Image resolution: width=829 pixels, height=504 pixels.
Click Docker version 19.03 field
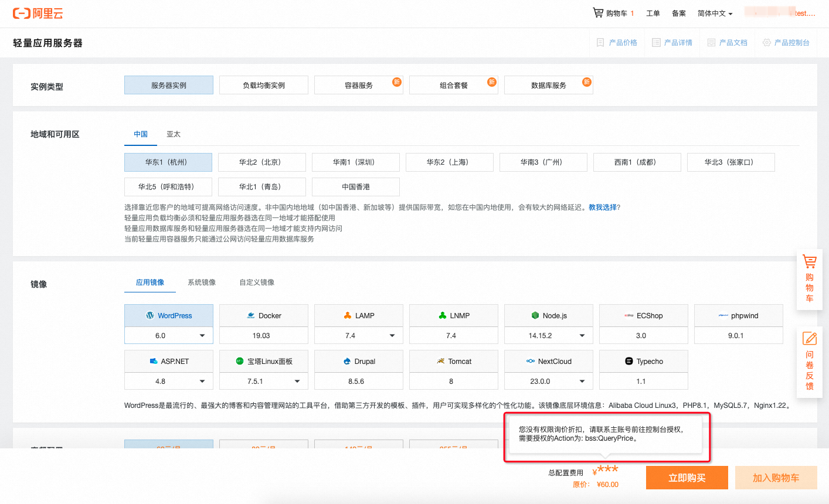[x=264, y=336]
